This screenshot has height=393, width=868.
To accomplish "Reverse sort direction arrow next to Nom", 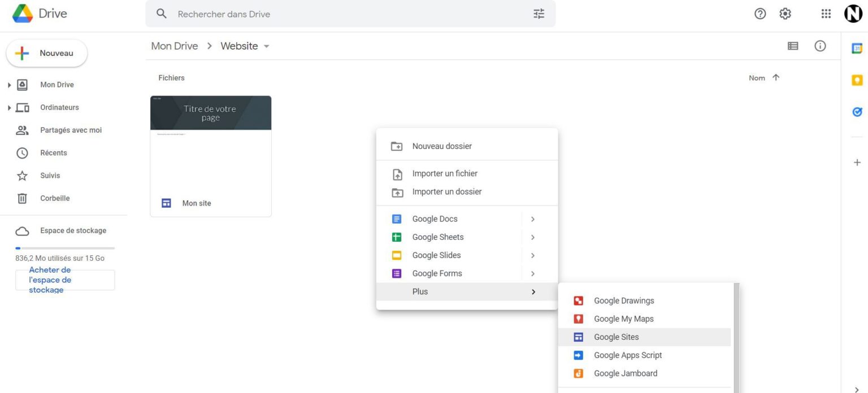I will [x=775, y=78].
